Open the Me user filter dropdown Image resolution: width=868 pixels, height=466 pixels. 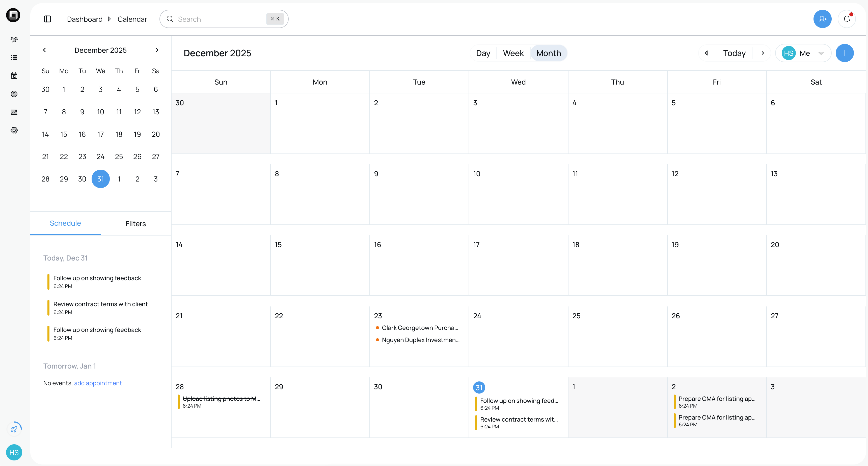[x=803, y=53]
